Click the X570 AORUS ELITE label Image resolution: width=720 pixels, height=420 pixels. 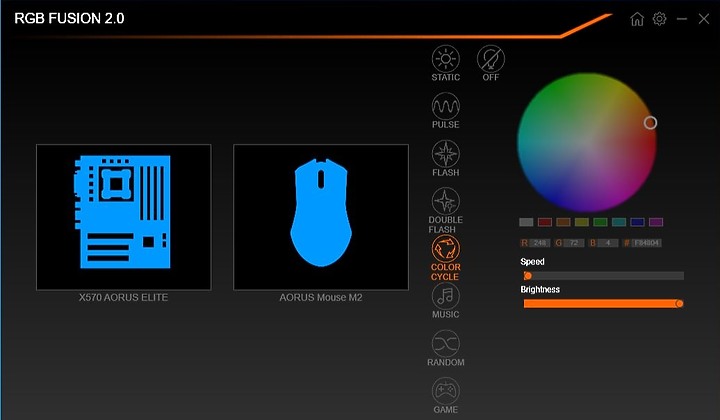(124, 297)
